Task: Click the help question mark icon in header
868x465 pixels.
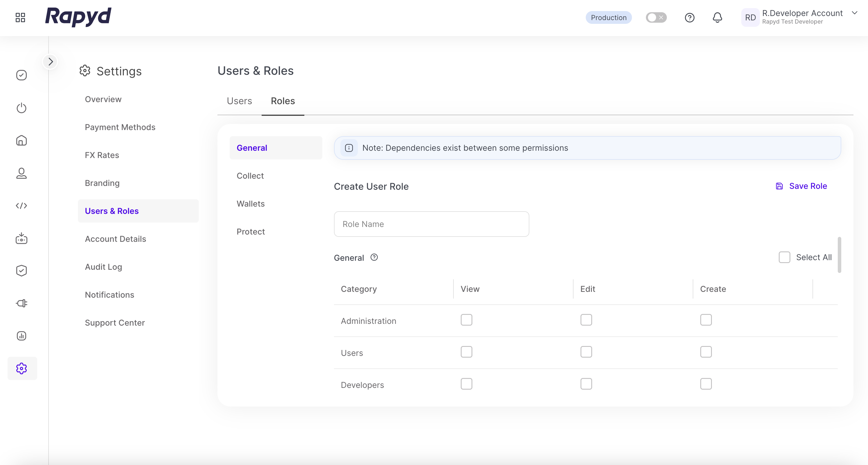Action: pyautogui.click(x=690, y=17)
